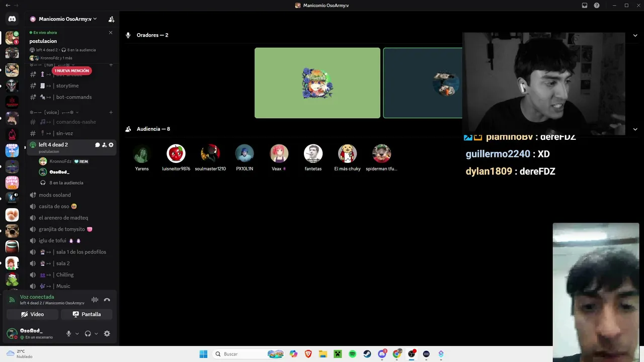Open luisneitor9876 audience avatar

176,153
